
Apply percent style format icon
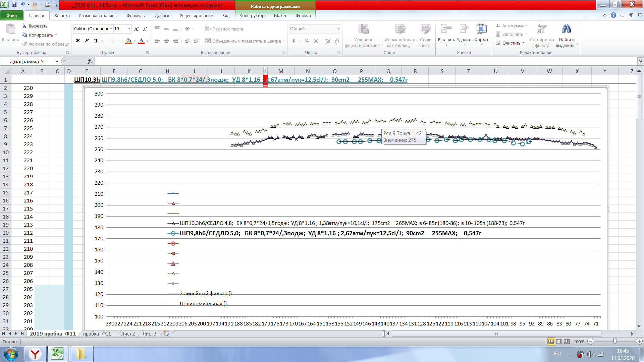307,41
